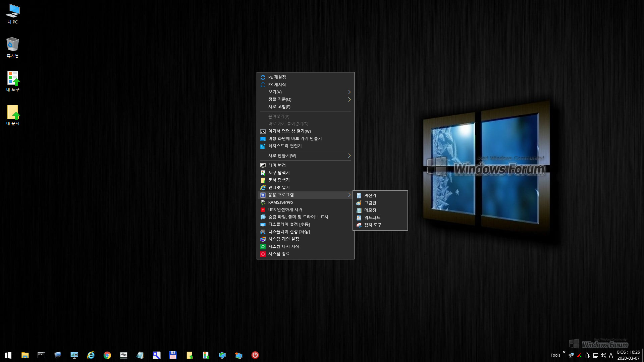Open the 내 문서 desktop icon
Screen dimensions: 644x362
click(13, 115)
